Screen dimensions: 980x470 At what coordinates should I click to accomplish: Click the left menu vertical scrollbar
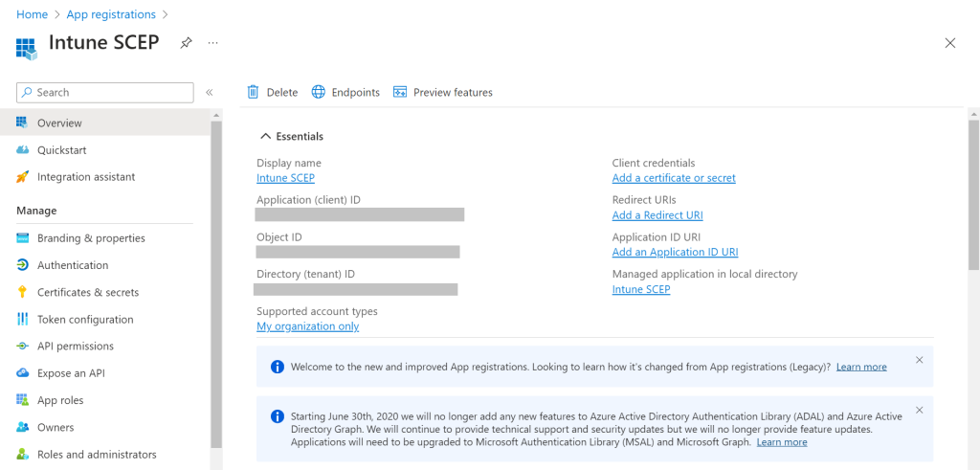pos(216,284)
